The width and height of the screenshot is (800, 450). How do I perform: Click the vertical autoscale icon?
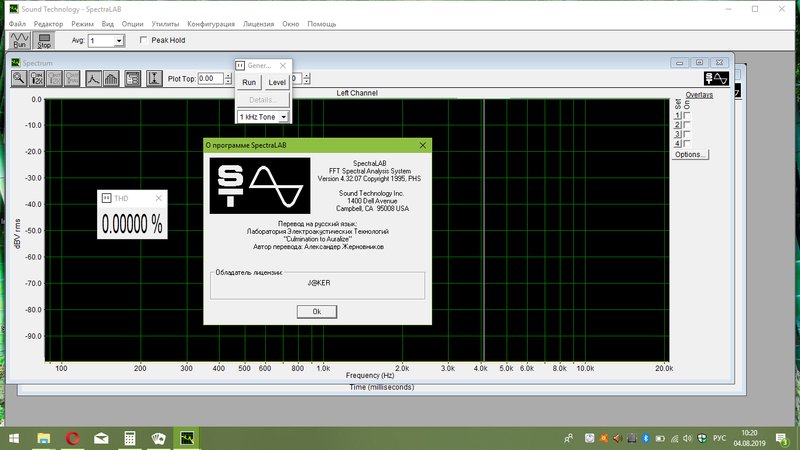pyautogui.click(x=154, y=79)
